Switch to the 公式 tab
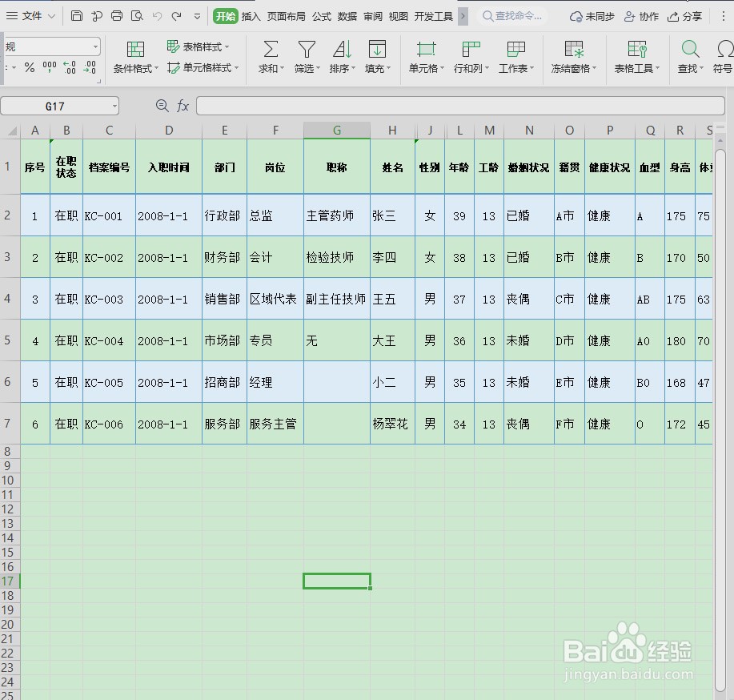 [x=322, y=16]
